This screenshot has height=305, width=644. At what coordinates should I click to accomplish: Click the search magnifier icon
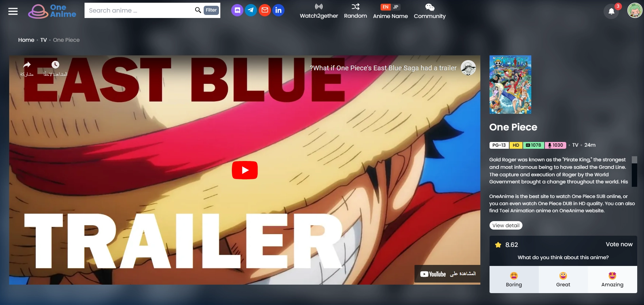coord(198,10)
